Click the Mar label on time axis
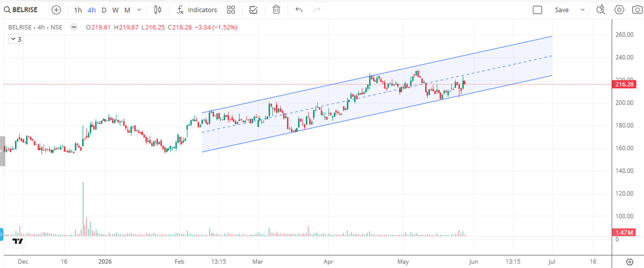Screen dimensions: 644x268 tap(258, 262)
